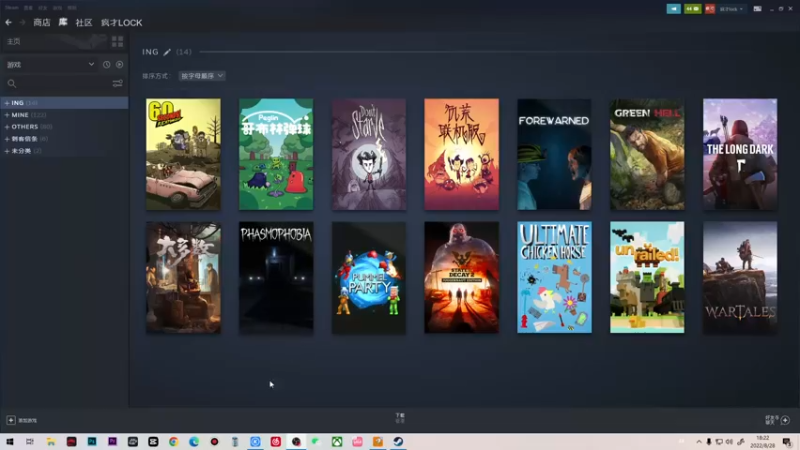Viewport: 800px width, 450px height.
Task: Select the Phasmophobia cover
Action: point(276,278)
